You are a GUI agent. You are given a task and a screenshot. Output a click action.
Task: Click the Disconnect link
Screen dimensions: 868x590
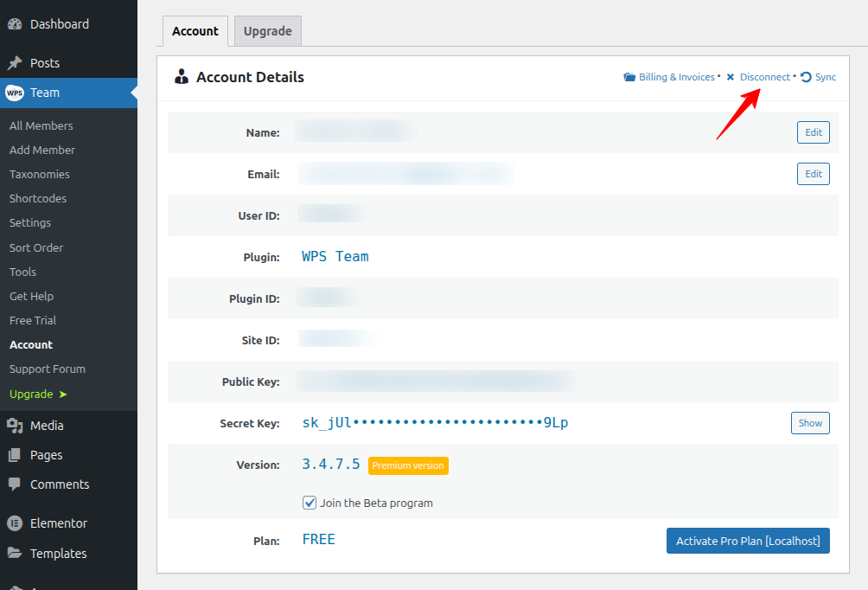pyautogui.click(x=764, y=77)
